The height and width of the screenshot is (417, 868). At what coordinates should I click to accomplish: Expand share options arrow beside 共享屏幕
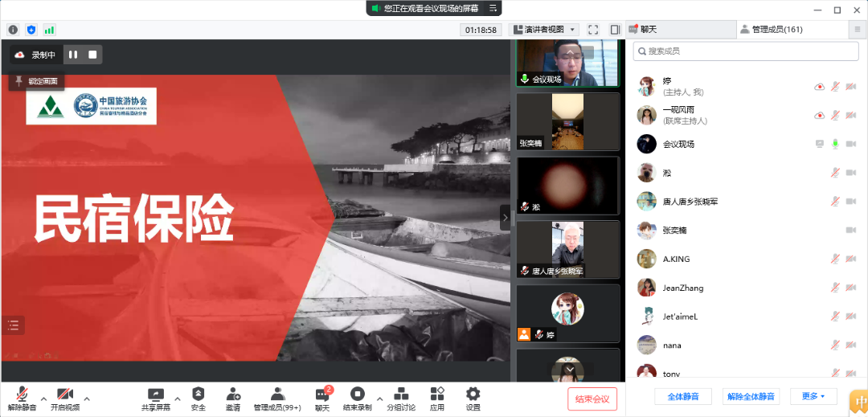click(178, 399)
